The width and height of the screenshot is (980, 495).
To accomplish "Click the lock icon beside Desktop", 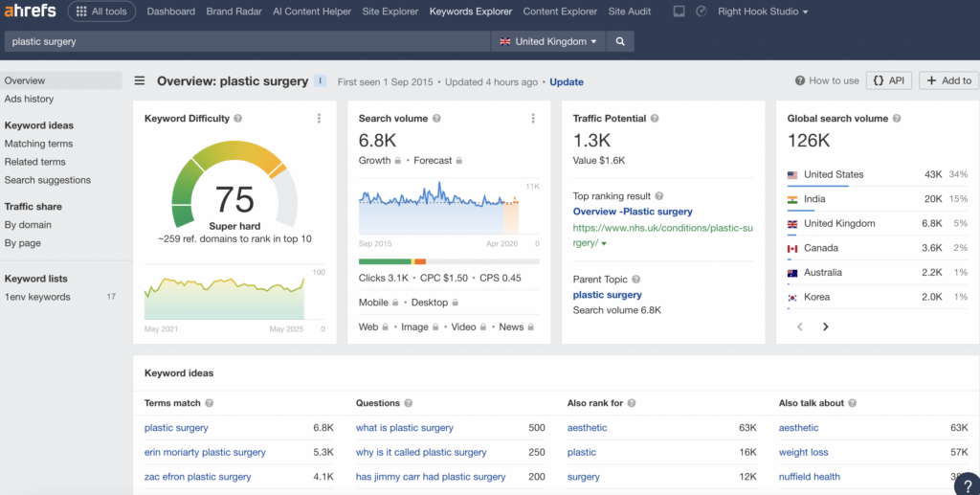I will click(455, 303).
